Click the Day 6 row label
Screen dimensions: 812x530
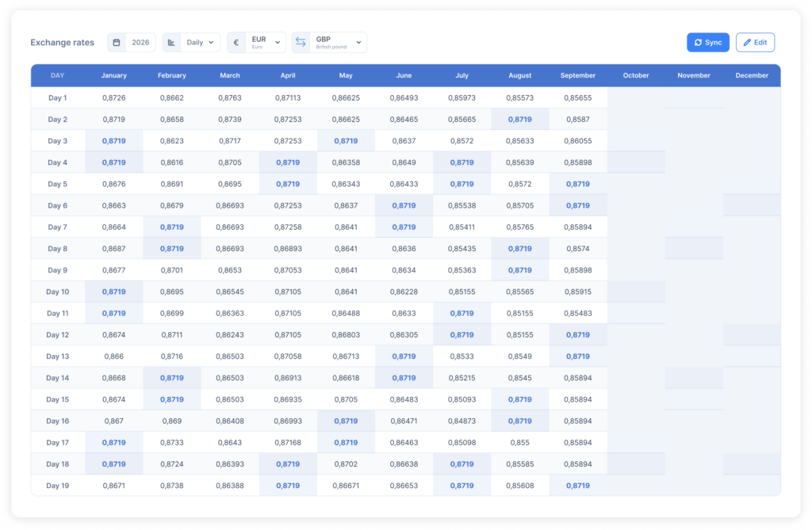coord(57,205)
